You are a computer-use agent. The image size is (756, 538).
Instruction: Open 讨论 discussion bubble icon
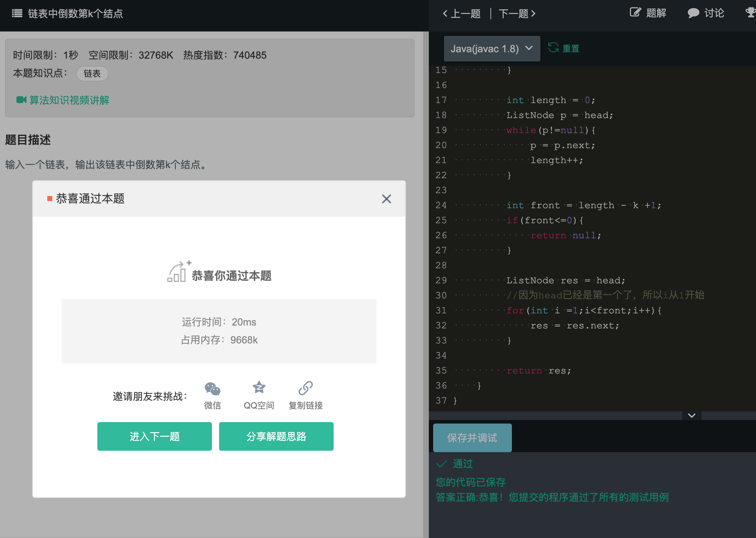pos(693,13)
